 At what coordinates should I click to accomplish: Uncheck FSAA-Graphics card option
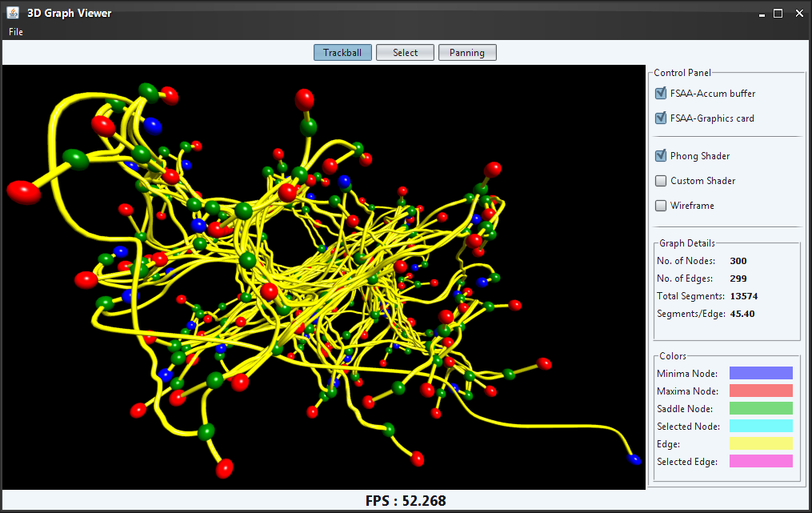(x=661, y=118)
